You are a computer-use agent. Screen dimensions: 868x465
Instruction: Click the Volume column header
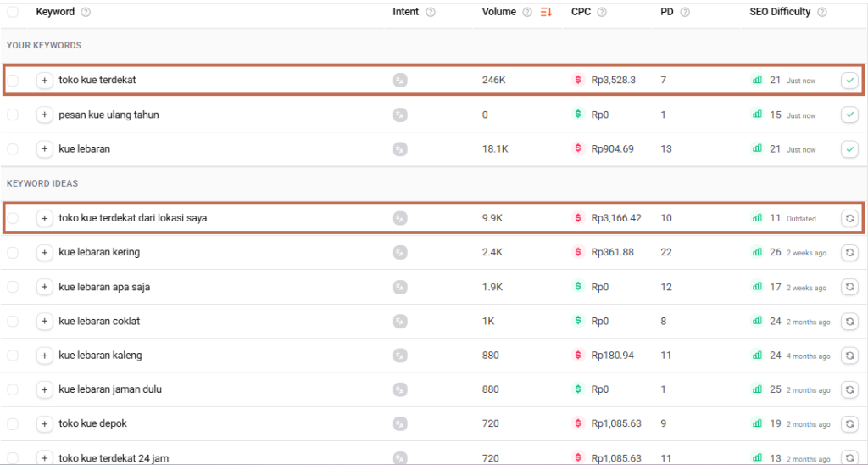[498, 12]
